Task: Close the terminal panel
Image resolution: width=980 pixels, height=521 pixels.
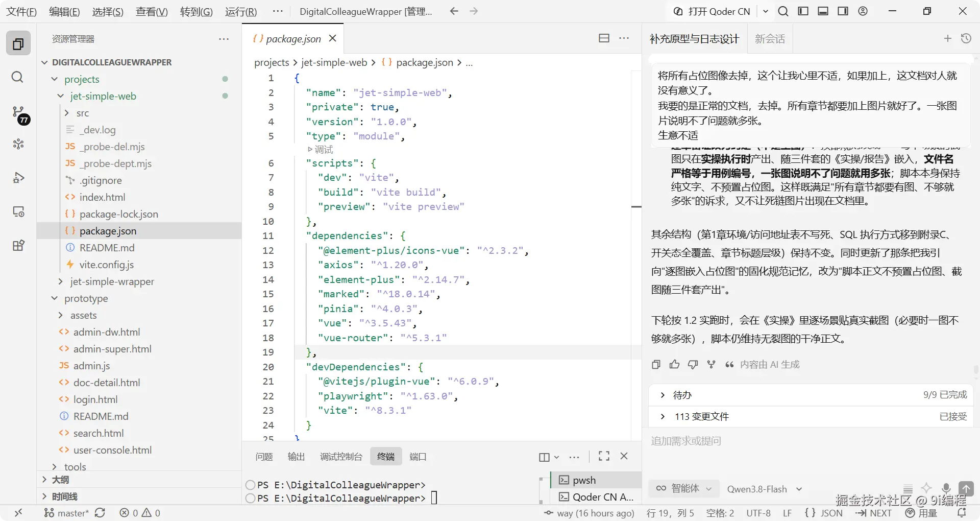Action: click(624, 456)
